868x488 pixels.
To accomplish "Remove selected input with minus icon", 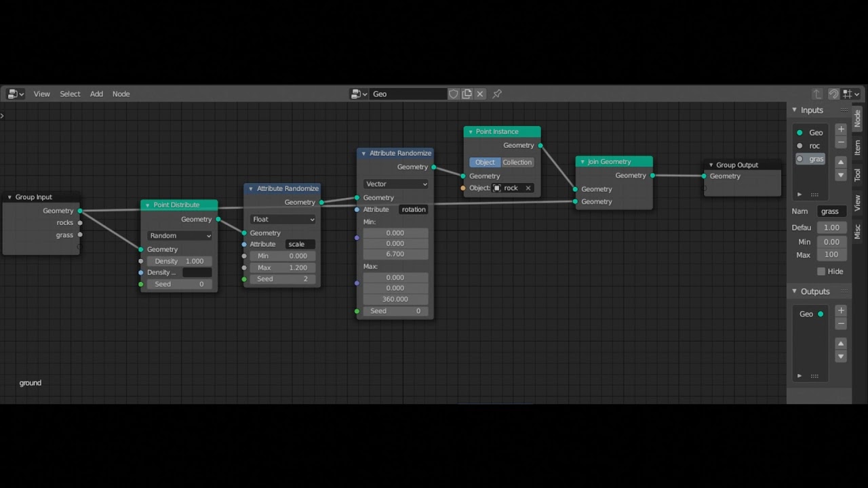I will [841, 142].
